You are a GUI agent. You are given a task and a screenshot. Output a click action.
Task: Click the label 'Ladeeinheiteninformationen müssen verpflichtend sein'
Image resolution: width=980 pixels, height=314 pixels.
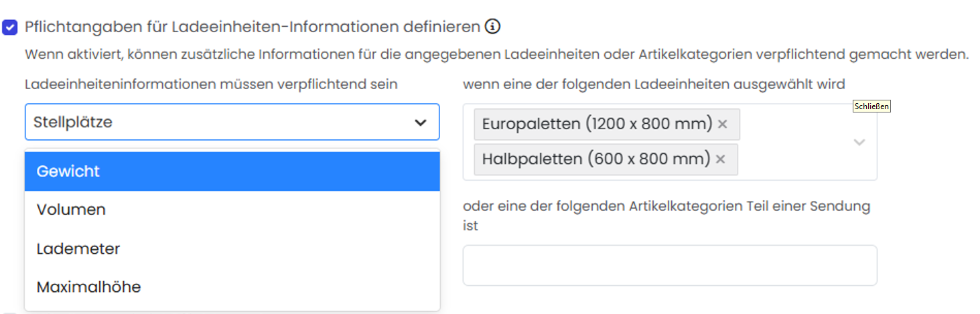211,84
